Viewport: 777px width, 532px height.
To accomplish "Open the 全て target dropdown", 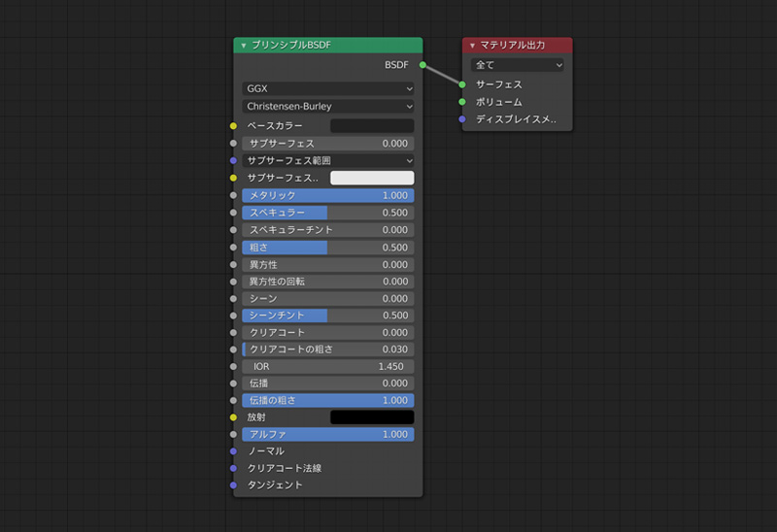I will coord(517,65).
